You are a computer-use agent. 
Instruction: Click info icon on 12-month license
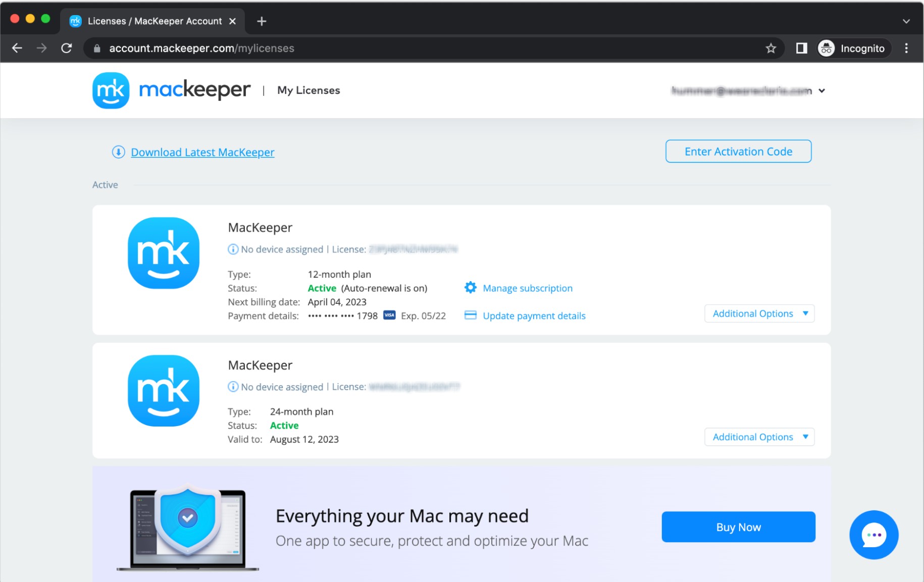(x=233, y=249)
